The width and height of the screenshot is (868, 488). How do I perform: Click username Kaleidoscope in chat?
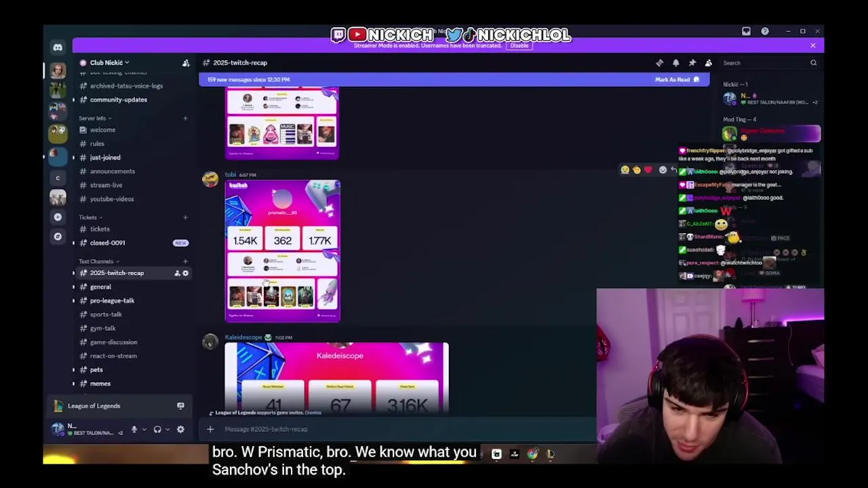(x=243, y=338)
